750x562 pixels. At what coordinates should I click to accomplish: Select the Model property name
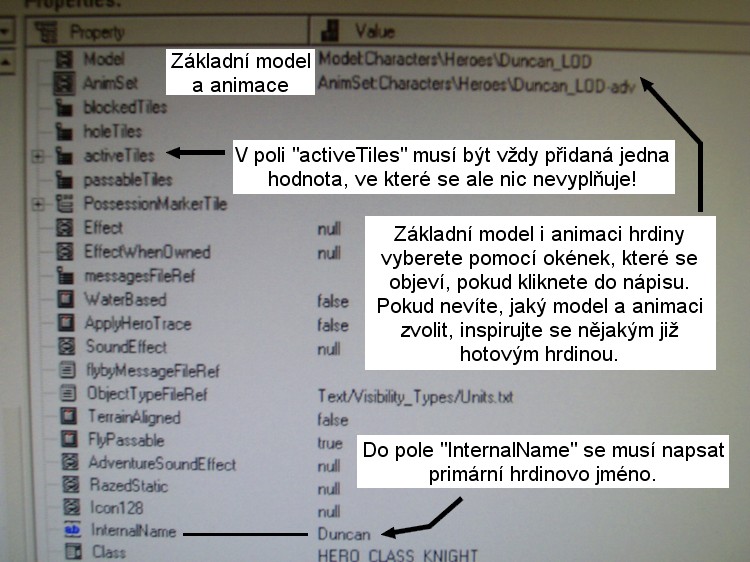click(x=104, y=59)
